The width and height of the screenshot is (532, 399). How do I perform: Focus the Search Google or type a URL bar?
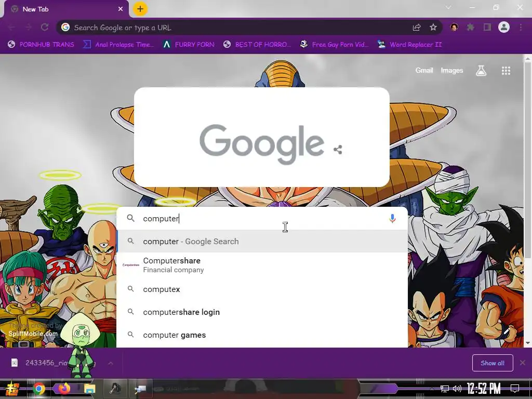(x=237, y=28)
